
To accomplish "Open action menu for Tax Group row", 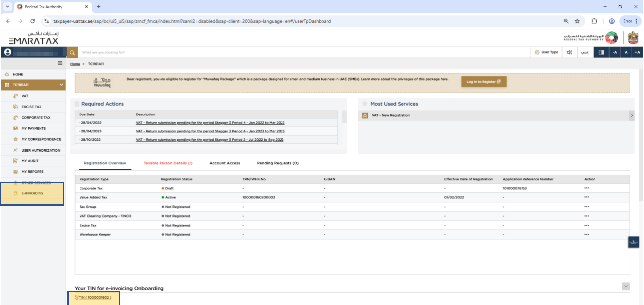I will (586, 207).
